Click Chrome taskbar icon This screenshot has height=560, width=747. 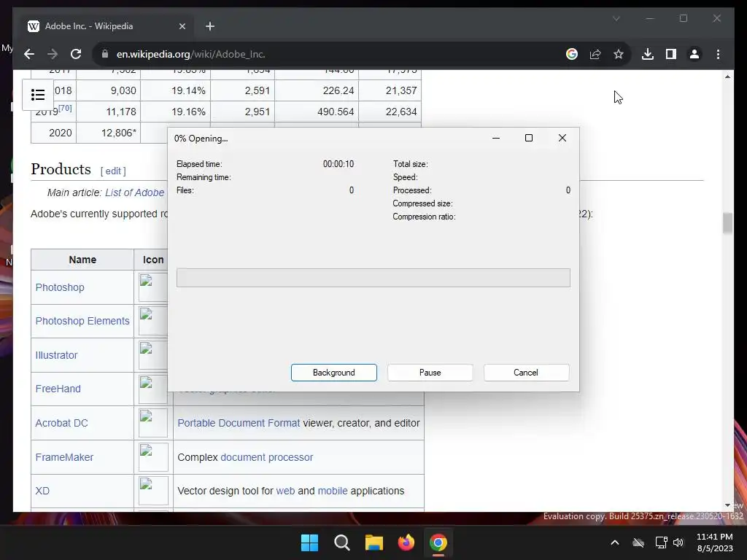coord(438,542)
